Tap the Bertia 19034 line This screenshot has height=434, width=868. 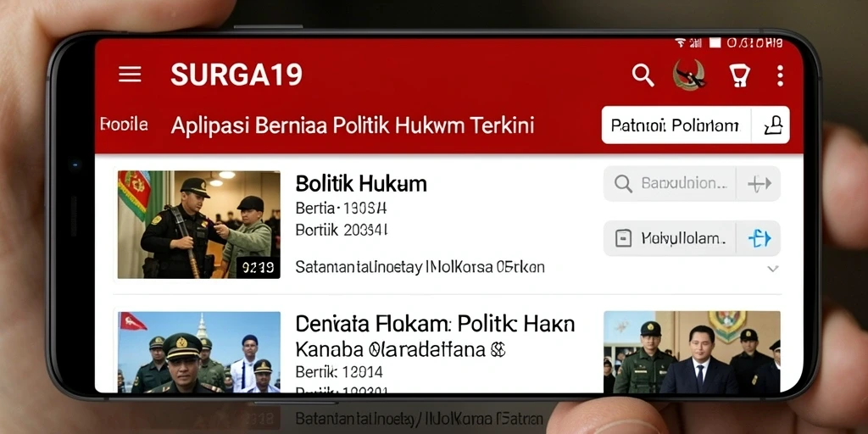pyautogui.click(x=341, y=209)
